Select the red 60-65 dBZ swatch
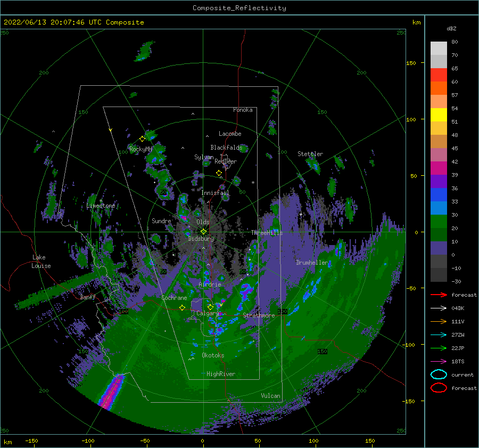Image resolution: width=479 pixels, height=448 pixels. 439,75
